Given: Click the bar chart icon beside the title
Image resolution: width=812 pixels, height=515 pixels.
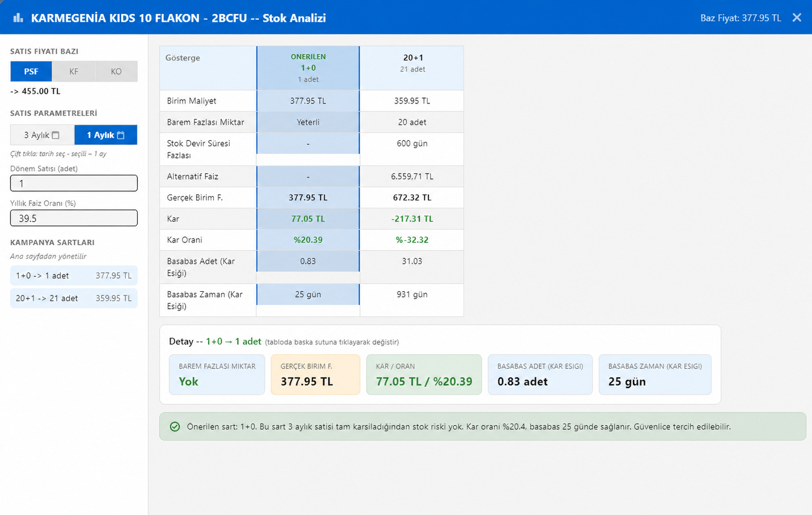Looking at the screenshot, I should (18, 18).
